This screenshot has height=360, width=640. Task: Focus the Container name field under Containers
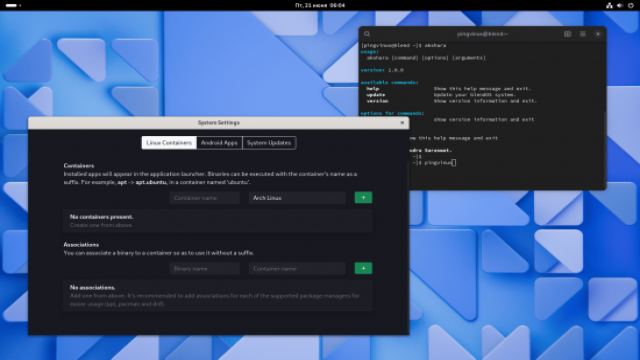[x=204, y=198]
